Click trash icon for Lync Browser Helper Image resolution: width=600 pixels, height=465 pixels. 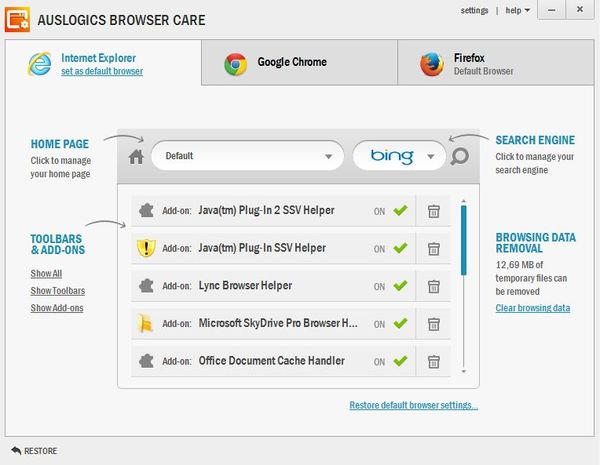click(x=434, y=286)
